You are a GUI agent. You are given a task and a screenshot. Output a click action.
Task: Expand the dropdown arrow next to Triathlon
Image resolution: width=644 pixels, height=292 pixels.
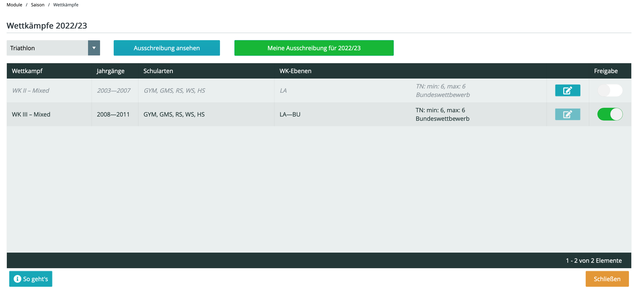[94, 48]
